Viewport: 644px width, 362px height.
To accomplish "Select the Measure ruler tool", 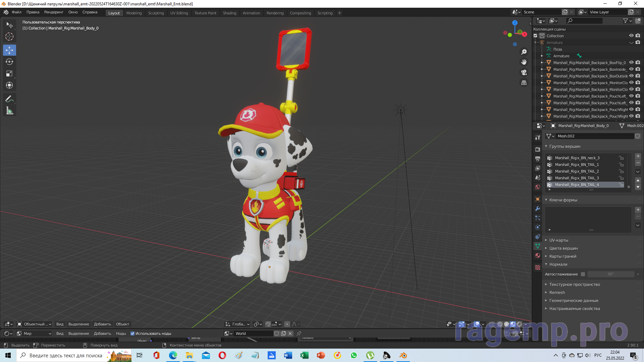I will tap(9, 111).
